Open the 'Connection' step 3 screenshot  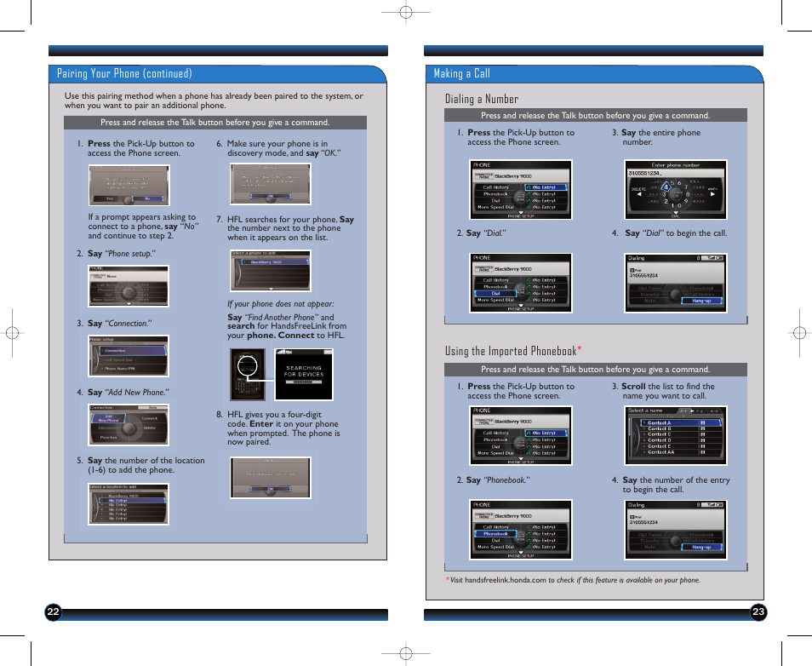click(129, 356)
